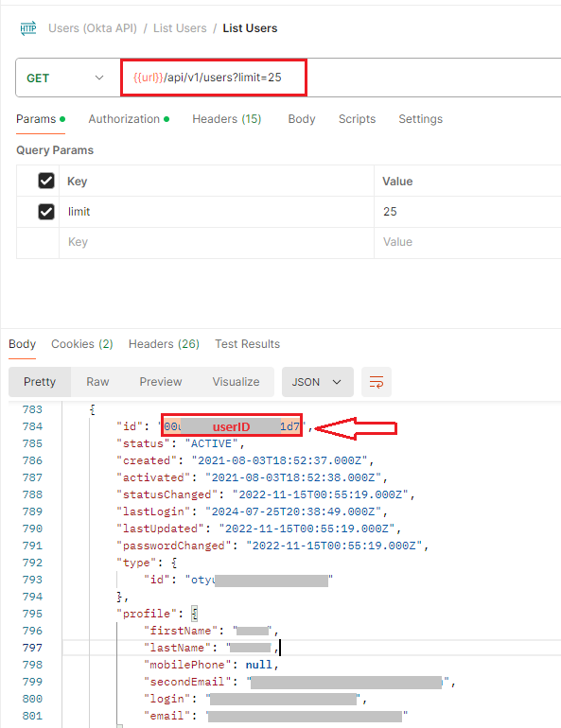Select the Pretty view button
Viewport: 561px width, 728px height.
(x=40, y=382)
